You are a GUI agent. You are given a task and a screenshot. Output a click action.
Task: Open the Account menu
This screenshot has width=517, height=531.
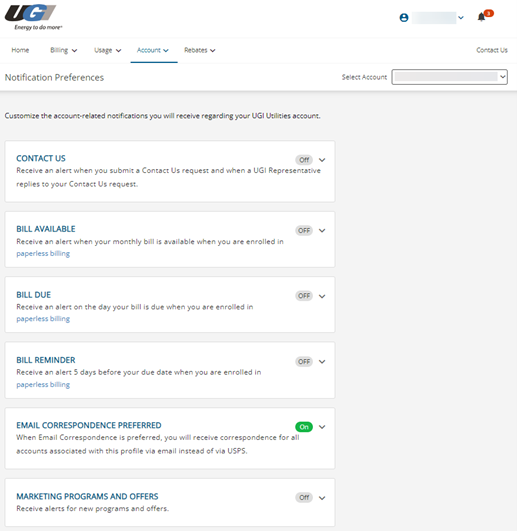(x=152, y=50)
